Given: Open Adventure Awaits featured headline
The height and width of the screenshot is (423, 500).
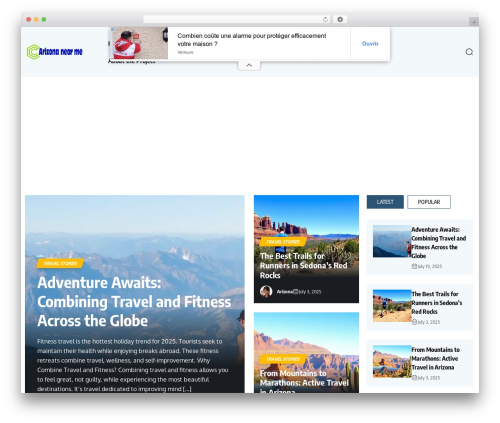Looking at the screenshot, I should pos(134,302).
